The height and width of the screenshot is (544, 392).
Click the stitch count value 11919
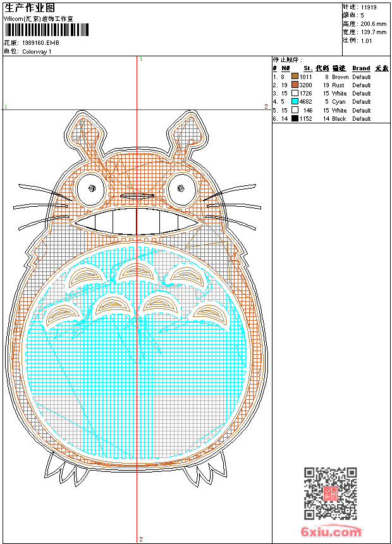[x=369, y=8]
